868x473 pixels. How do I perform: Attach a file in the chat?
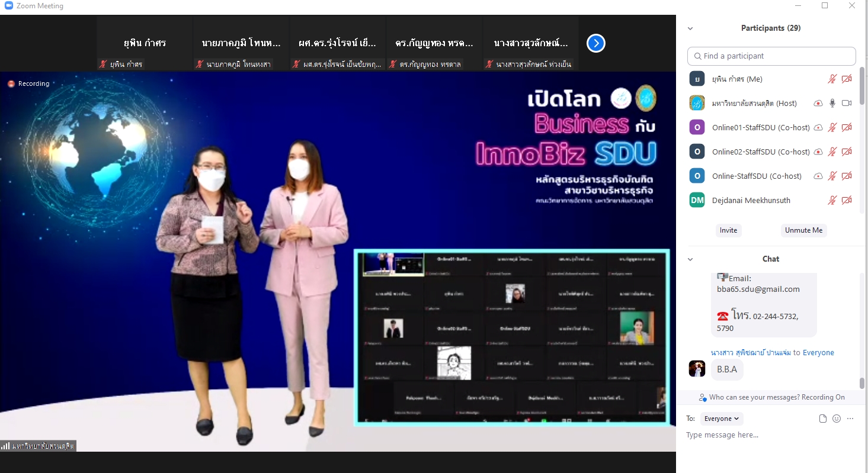tap(822, 418)
